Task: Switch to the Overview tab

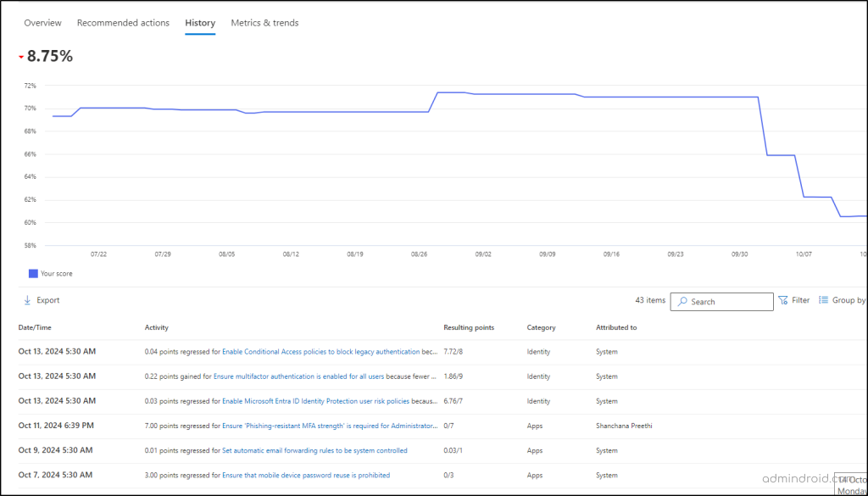Action: point(42,23)
